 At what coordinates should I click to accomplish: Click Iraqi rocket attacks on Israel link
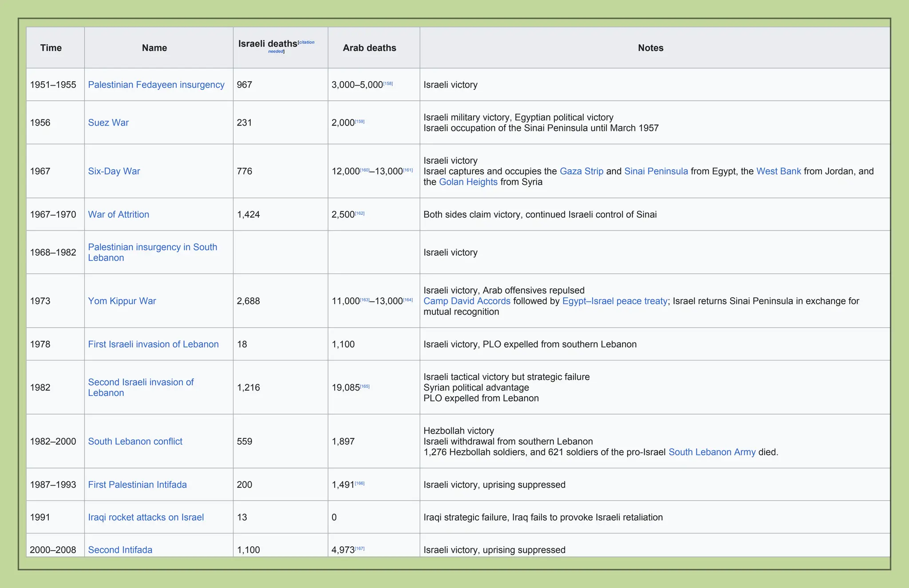(146, 517)
